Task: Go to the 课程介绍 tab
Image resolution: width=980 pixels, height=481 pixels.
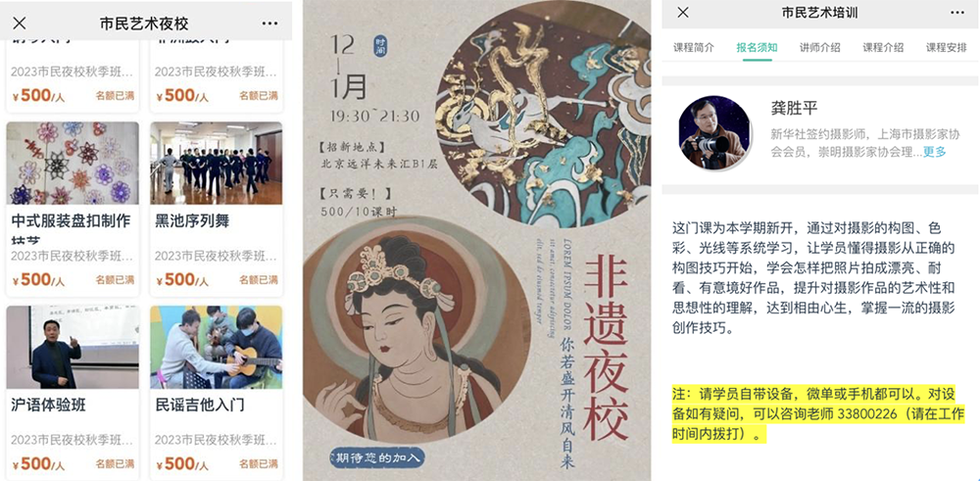Action: coord(883,47)
